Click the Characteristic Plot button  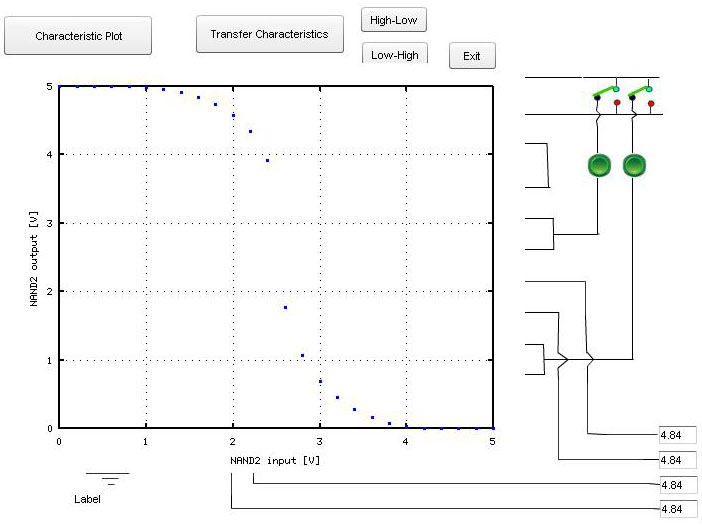pos(78,35)
